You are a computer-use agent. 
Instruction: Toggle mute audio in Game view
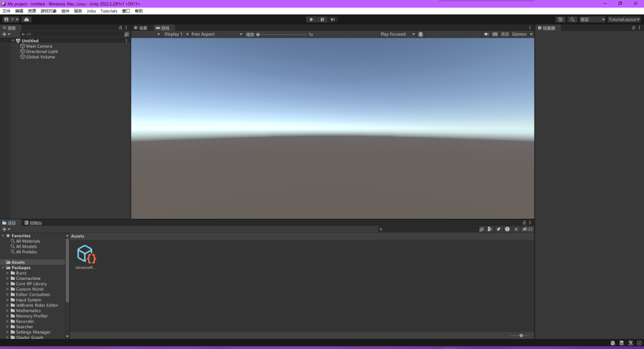(x=486, y=34)
